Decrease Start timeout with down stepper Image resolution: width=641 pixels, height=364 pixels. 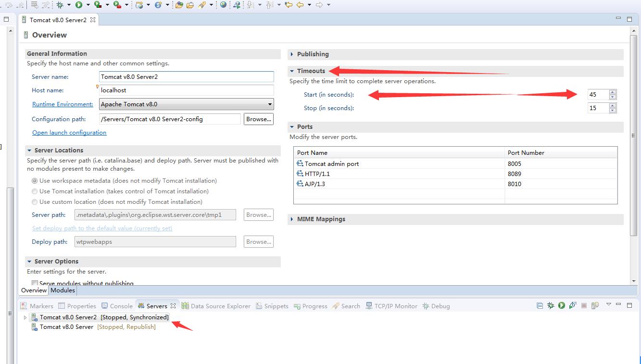click(x=612, y=97)
